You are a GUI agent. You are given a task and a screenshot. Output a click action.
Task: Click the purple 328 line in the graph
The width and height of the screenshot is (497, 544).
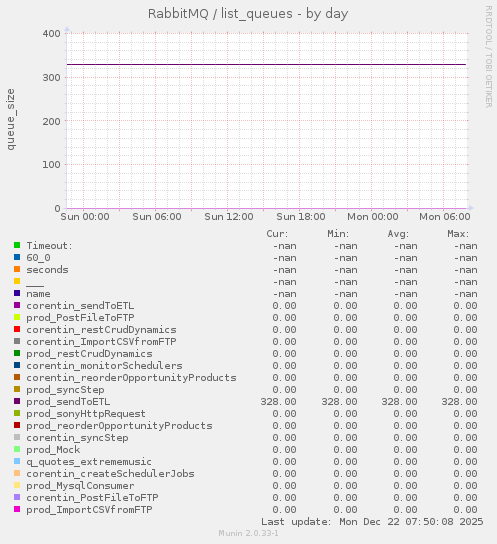tap(266, 64)
